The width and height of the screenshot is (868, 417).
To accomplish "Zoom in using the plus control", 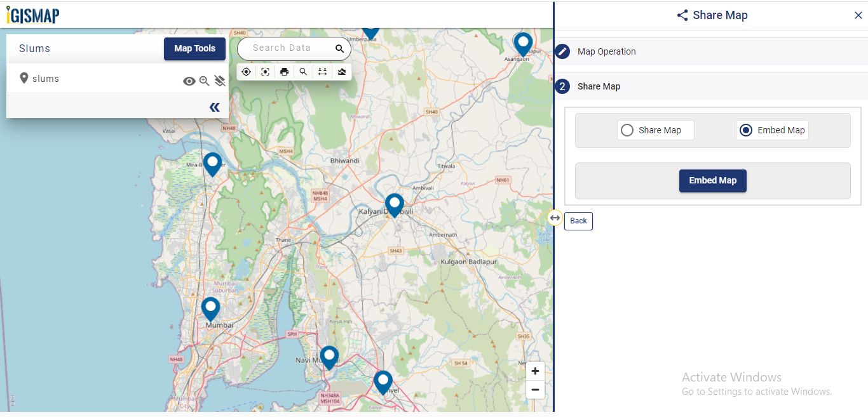I will tap(535, 371).
